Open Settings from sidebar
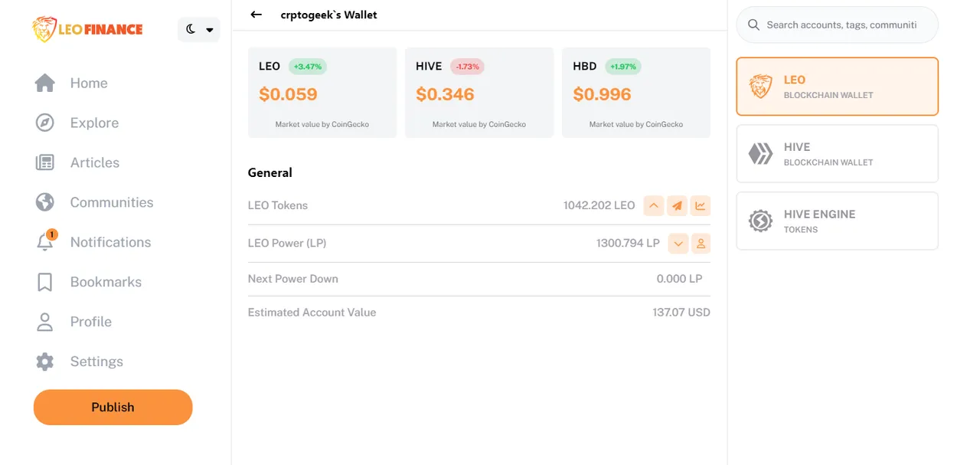Screen dimensions: 980x465 coord(96,362)
